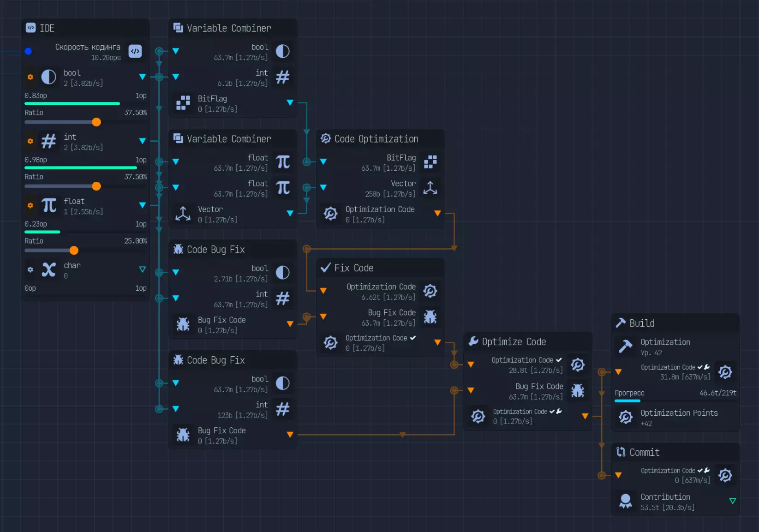Toggle the orange gear beside float in IDE

click(30, 205)
